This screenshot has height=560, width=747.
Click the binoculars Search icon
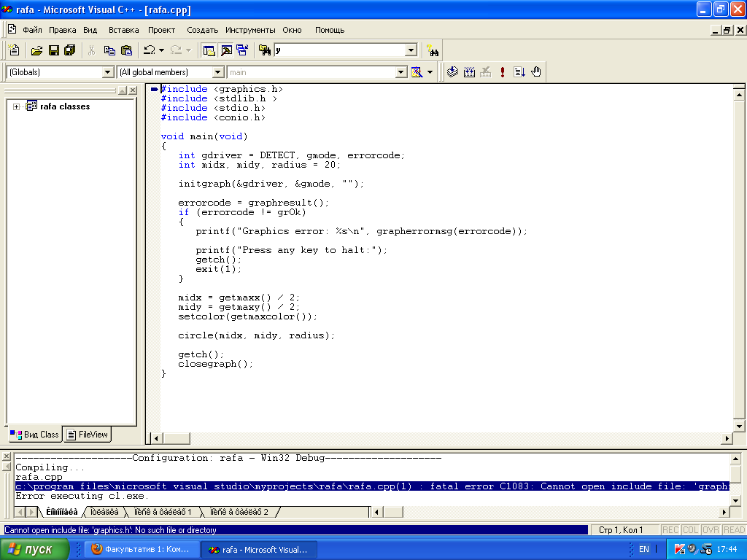tap(433, 50)
